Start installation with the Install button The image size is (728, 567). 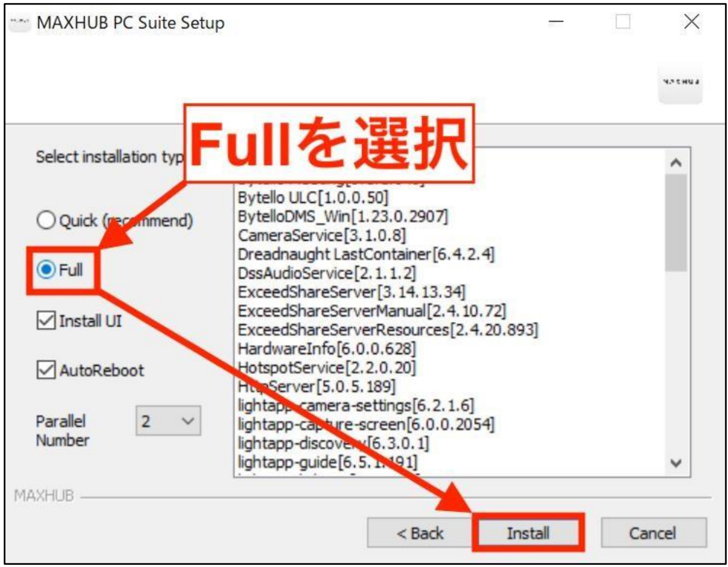click(x=528, y=532)
